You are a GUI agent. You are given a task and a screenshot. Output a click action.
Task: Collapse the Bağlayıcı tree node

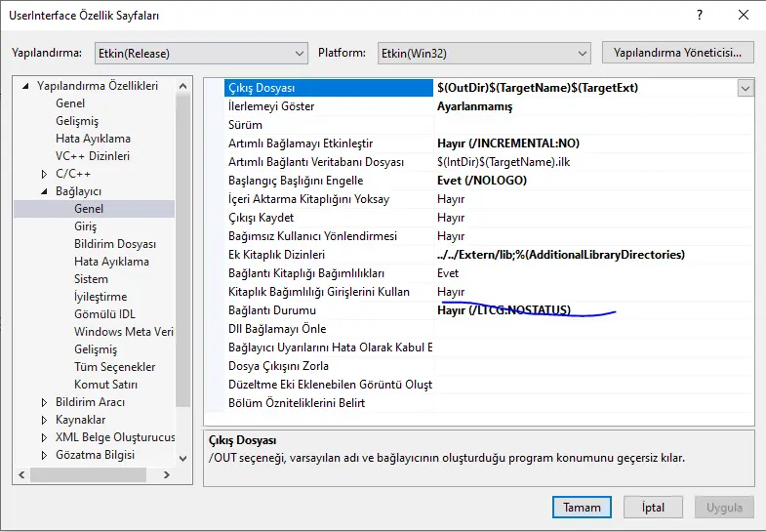tap(44, 191)
